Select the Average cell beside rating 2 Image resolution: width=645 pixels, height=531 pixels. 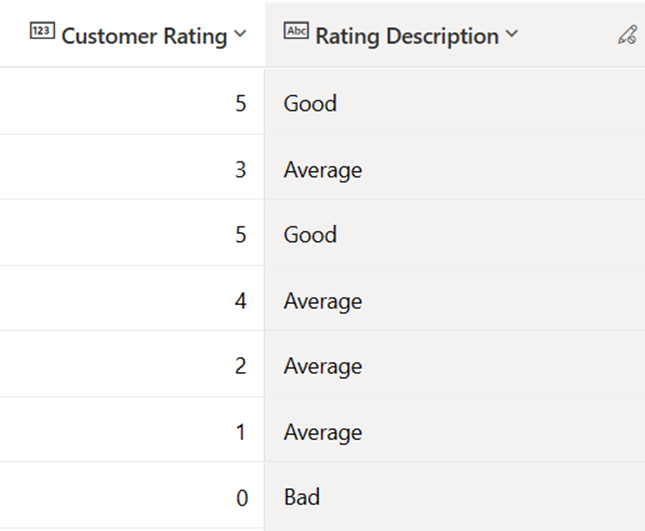(455, 365)
